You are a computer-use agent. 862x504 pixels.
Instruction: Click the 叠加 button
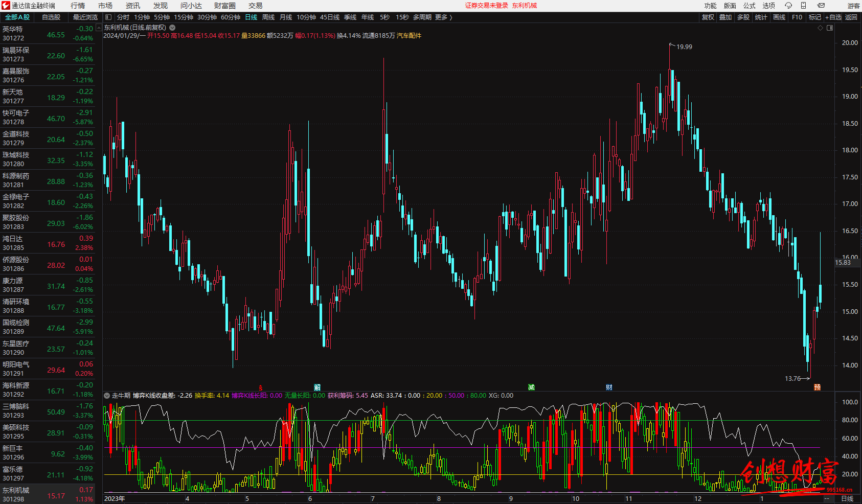tap(725, 17)
